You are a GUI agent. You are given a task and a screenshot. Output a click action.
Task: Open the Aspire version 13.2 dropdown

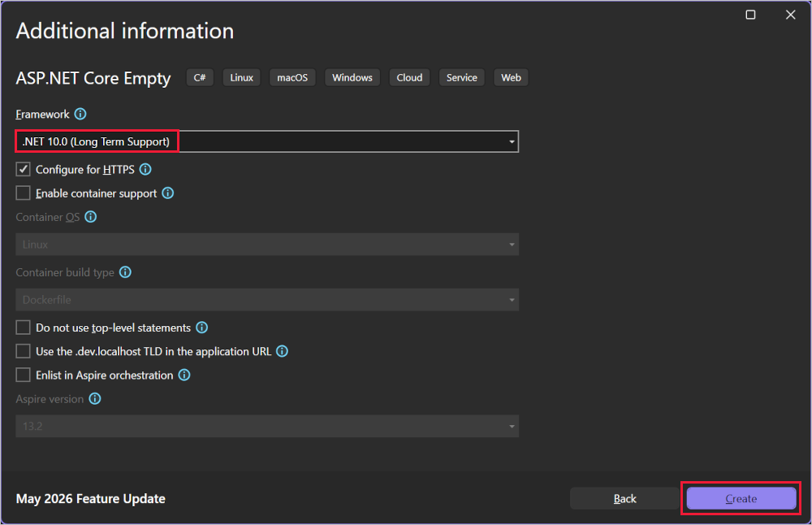click(x=267, y=426)
